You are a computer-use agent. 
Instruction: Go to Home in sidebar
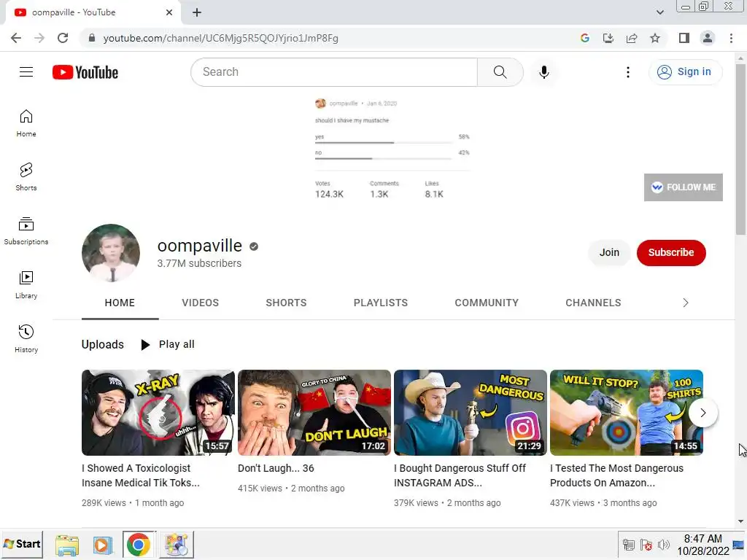tap(26, 123)
